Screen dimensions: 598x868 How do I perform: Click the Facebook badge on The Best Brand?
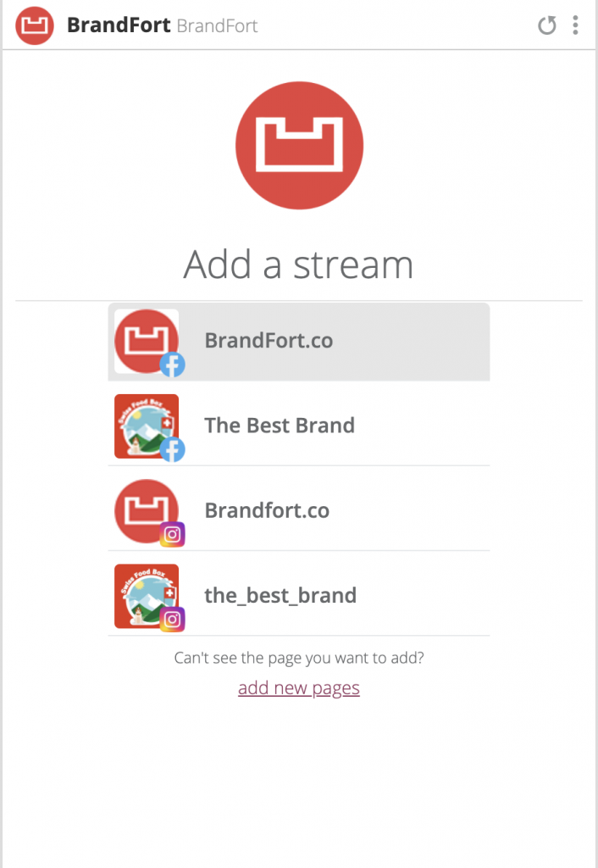coord(172,449)
